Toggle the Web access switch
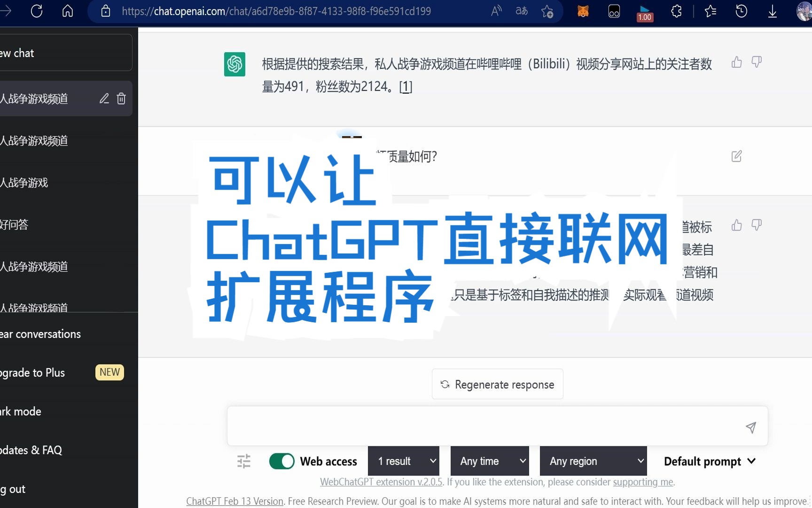The width and height of the screenshot is (812, 508). pyautogui.click(x=282, y=461)
